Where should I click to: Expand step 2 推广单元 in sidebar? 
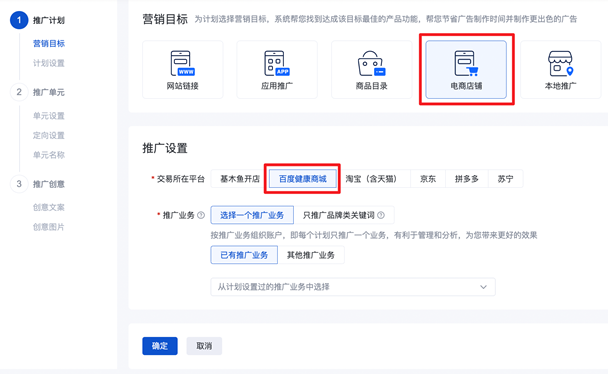(48, 92)
